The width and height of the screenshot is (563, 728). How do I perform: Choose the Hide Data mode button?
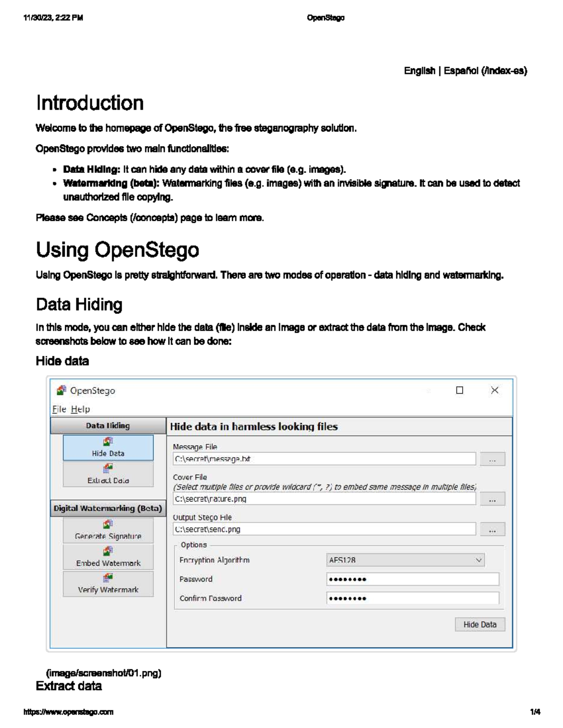pos(108,448)
